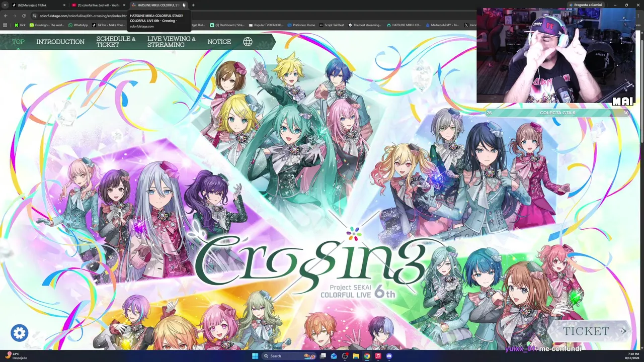This screenshot has height=362, width=644.
Task: Go back with the browser back arrow
Action: tap(5, 16)
